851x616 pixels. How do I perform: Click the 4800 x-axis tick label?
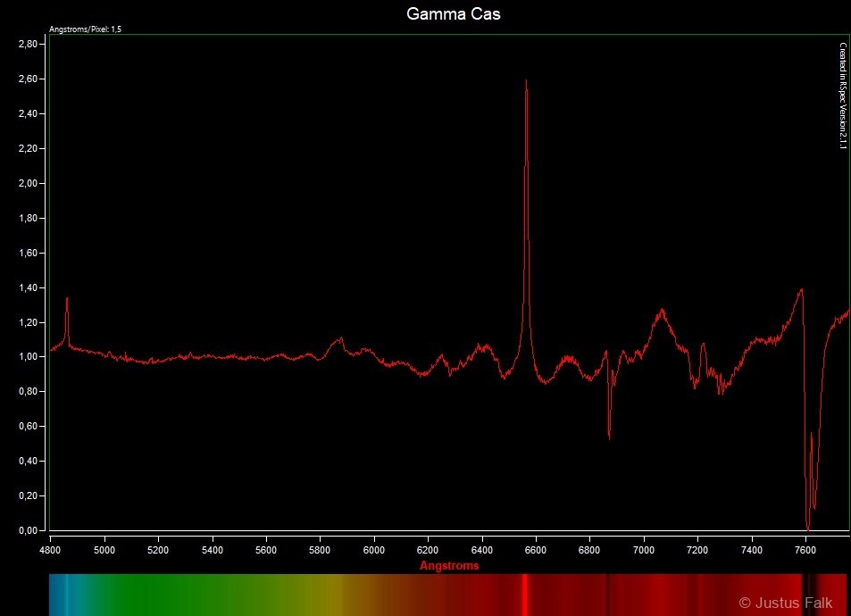coord(51,550)
